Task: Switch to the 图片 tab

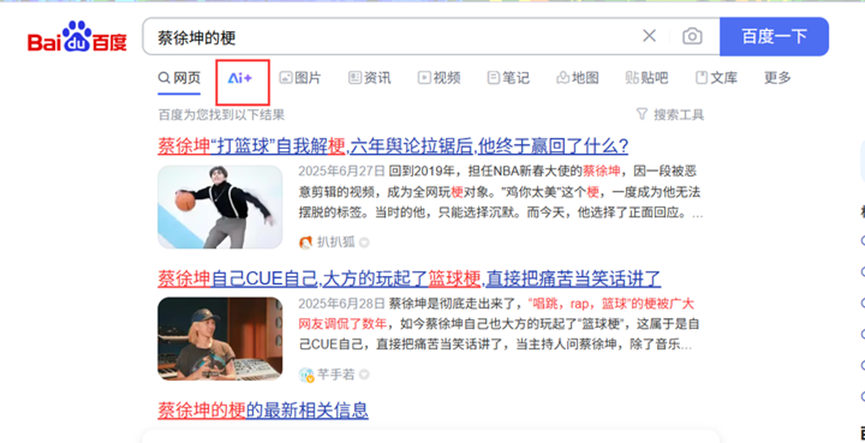Action: pos(300,78)
